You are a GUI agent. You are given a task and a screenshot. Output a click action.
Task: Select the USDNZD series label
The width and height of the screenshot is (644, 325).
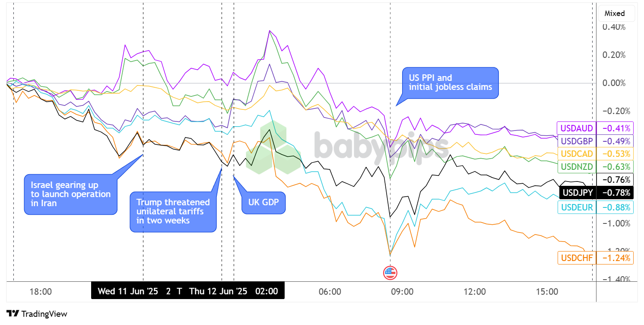pos(576,167)
